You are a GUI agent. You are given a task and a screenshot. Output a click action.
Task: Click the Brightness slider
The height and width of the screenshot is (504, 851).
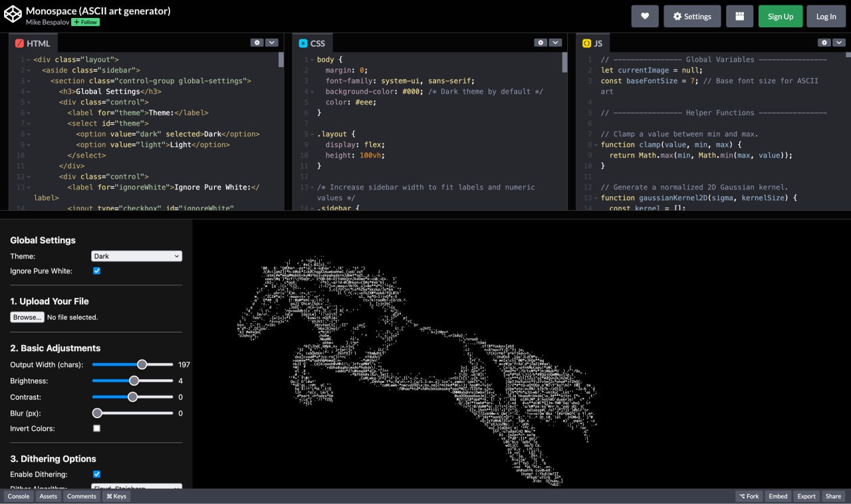(132, 381)
